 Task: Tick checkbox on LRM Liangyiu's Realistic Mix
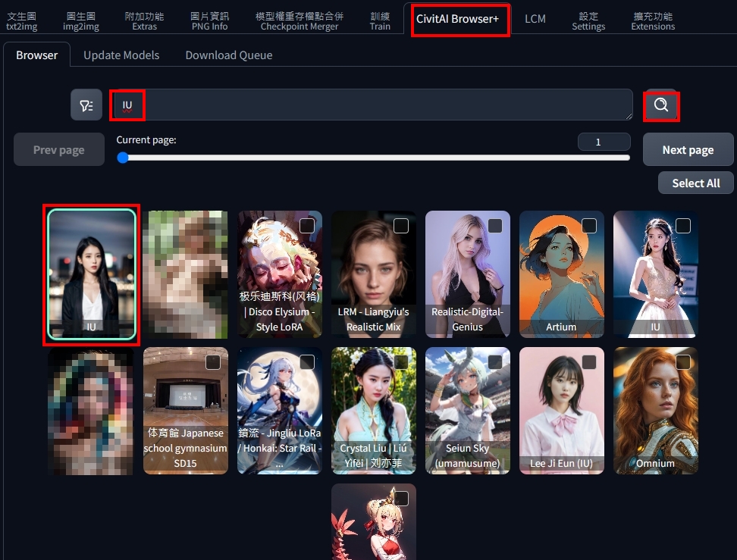pyautogui.click(x=401, y=226)
